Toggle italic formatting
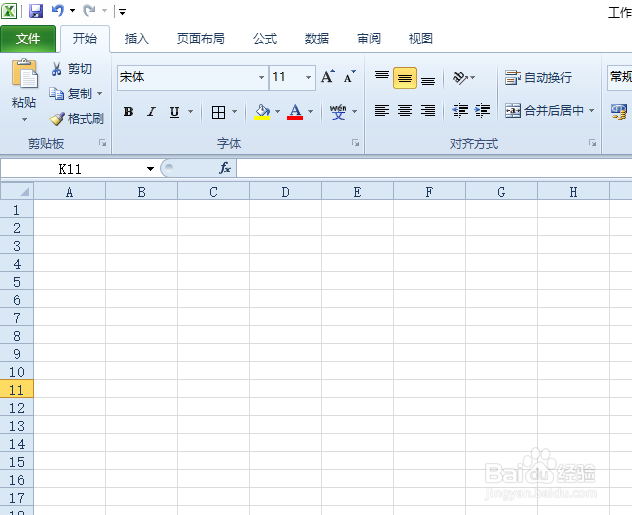The image size is (632, 515). pyautogui.click(x=151, y=112)
